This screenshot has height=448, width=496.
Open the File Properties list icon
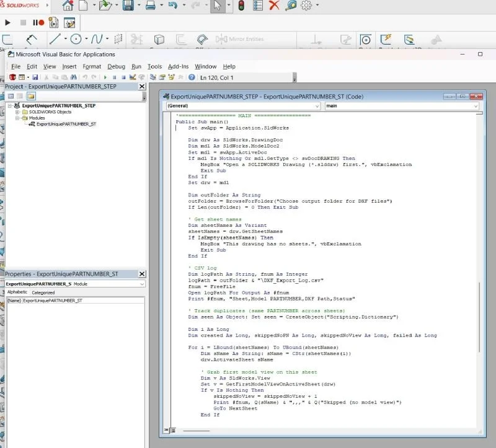pyautogui.click(x=258, y=6)
